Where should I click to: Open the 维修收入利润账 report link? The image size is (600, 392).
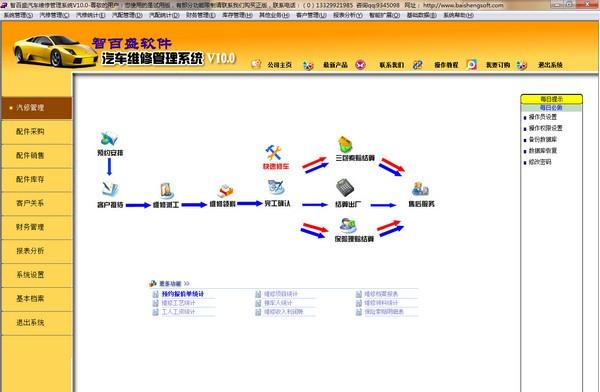click(x=283, y=312)
